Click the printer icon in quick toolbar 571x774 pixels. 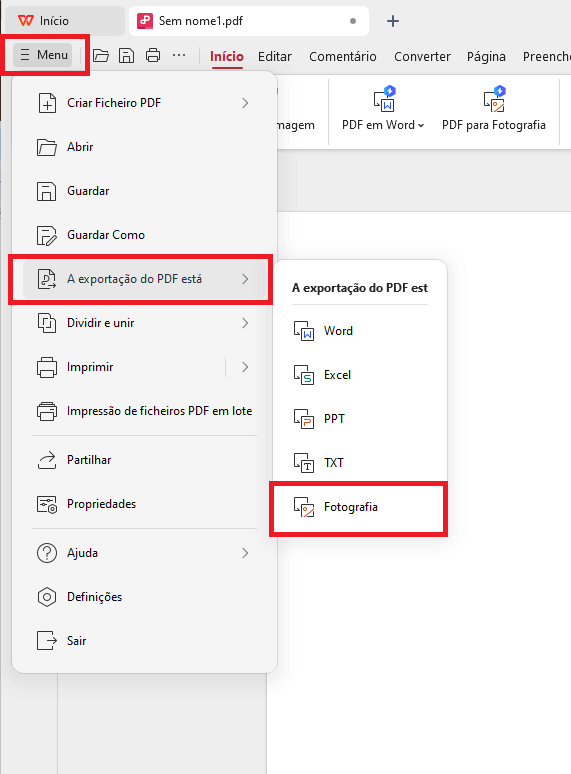(x=153, y=55)
